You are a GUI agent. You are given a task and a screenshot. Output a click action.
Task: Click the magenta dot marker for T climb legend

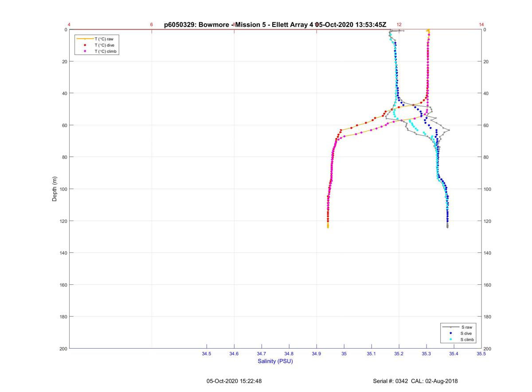85,51
